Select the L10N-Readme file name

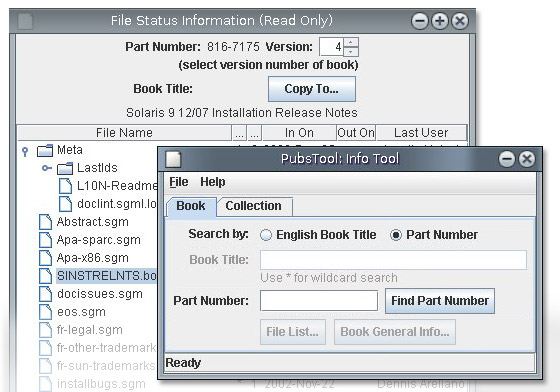[x=117, y=186]
